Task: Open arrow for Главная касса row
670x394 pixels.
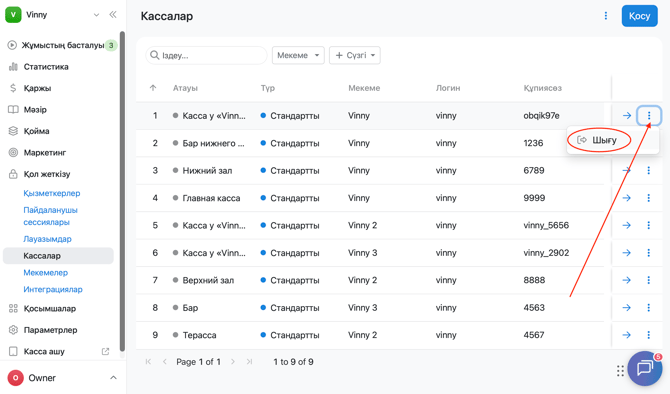Action: pyautogui.click(x=627, y=198)
